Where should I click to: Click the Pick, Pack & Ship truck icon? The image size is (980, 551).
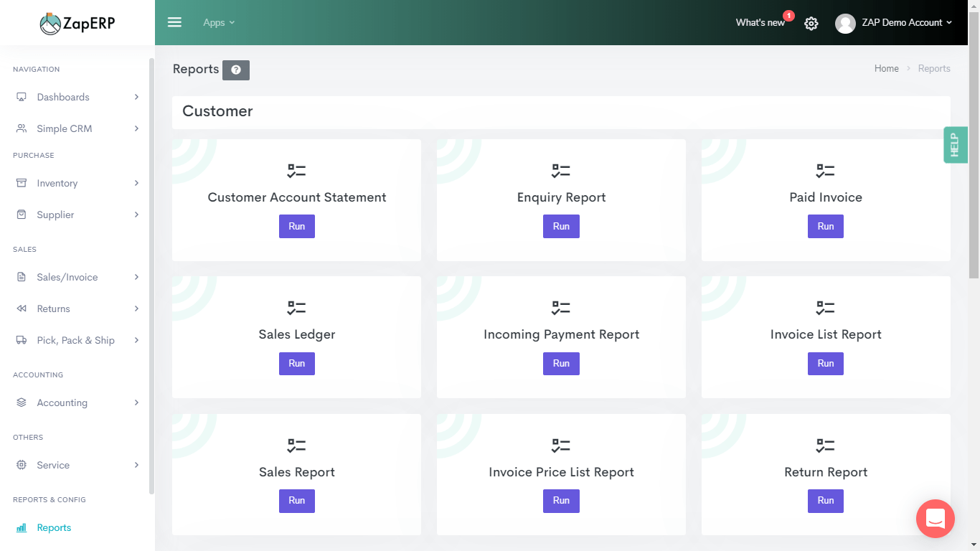[x=22, y=340]
